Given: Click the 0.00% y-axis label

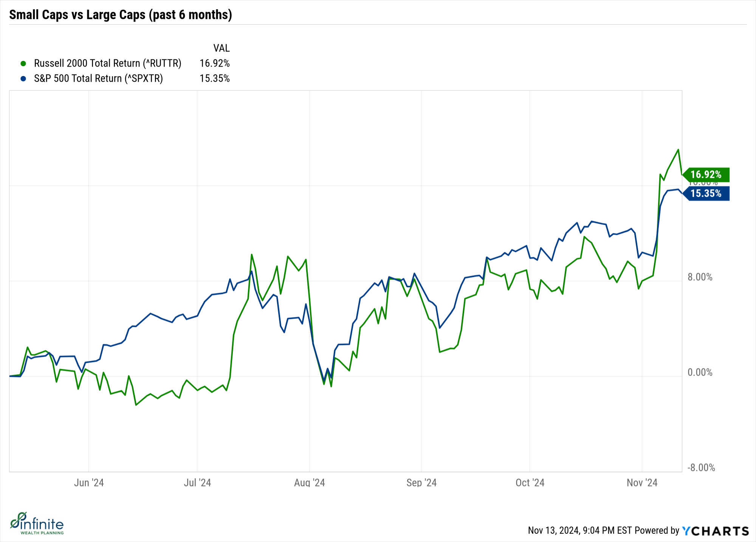Looking at the screenshot, I should click(x=700, y=373).
